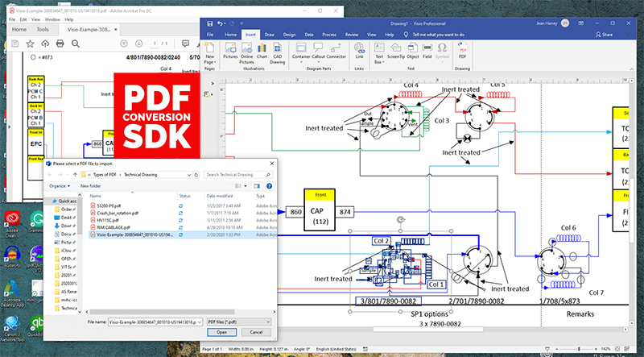The width and height of the screenshot is (644, 357).
Task: Open the view options dropdown in file dialog
Action: coord(246,186)
